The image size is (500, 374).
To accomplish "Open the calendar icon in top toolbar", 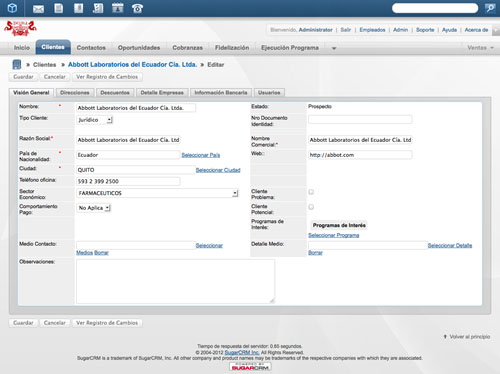I will tap(117, 8).
